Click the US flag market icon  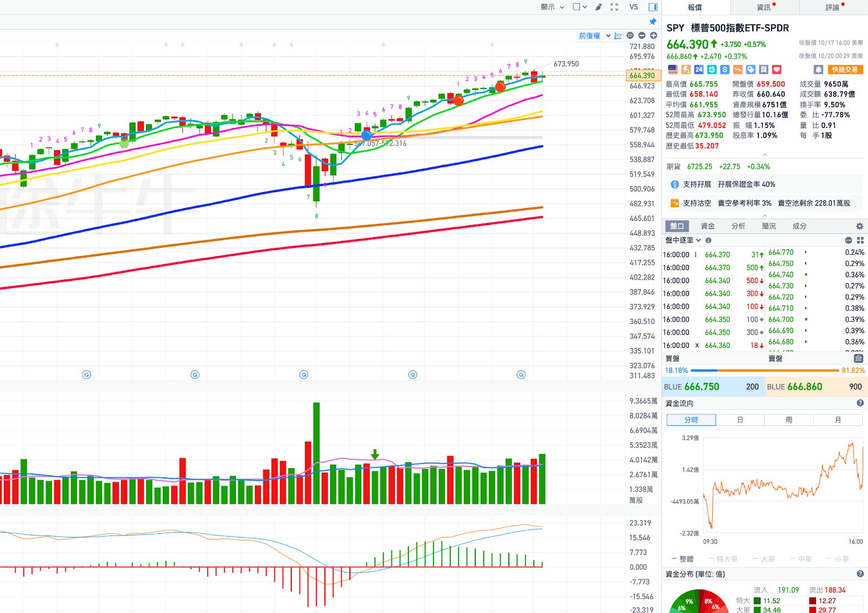673,69
